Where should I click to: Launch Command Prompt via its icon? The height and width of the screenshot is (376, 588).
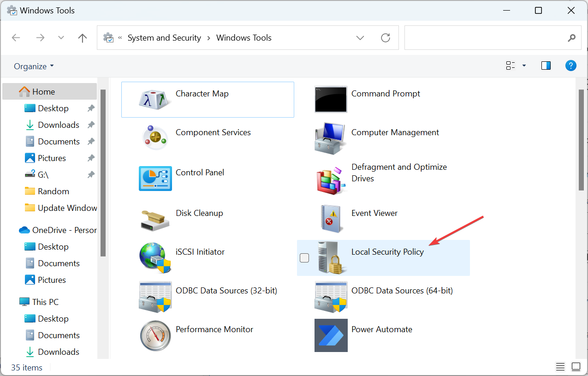331,99
